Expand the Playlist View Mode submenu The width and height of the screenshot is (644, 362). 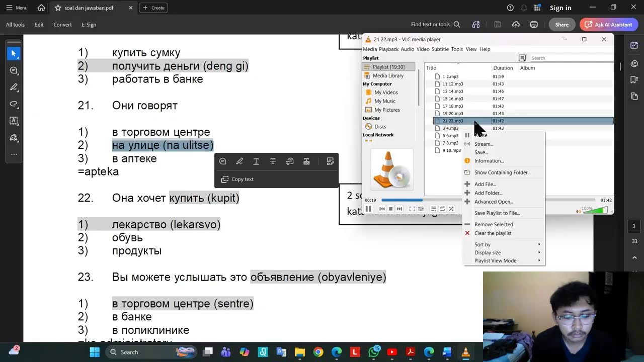pyautogui.click(x=504, y=261)
